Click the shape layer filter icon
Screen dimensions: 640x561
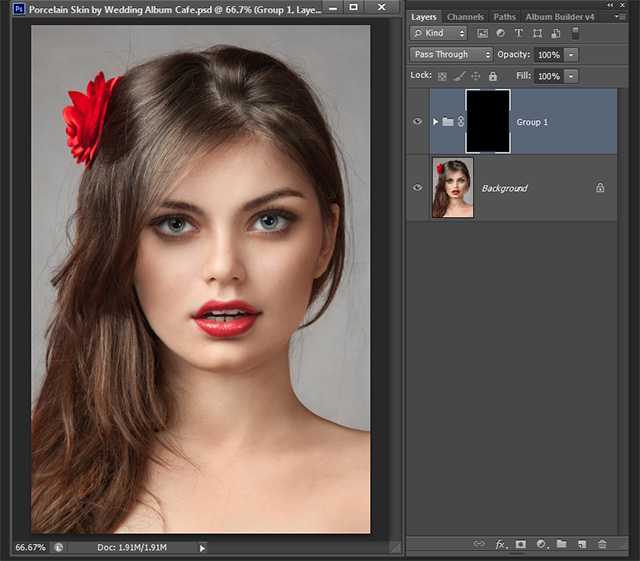click(x=536, y=34)
